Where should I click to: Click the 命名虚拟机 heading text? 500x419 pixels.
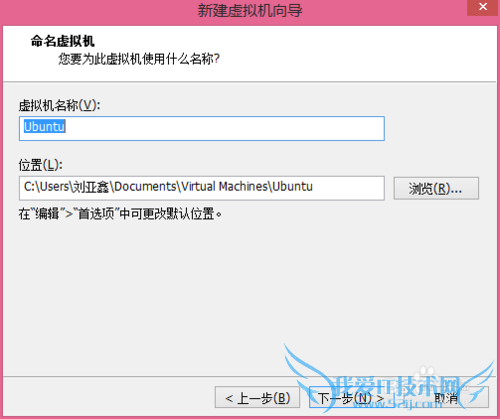click(x=63, y=41)
